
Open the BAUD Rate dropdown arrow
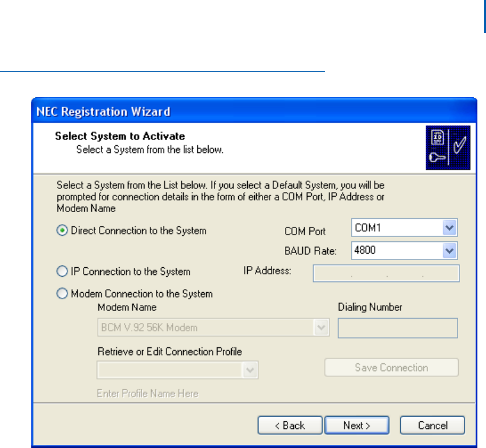449,251
